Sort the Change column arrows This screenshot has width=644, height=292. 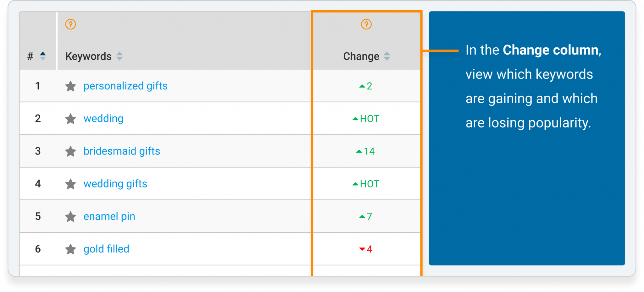[387, 56]
